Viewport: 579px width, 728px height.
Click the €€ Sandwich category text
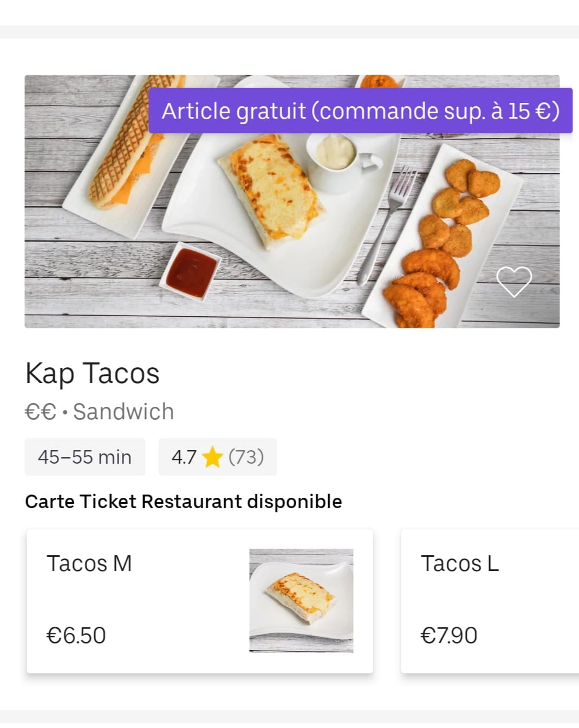click(100, 412)
